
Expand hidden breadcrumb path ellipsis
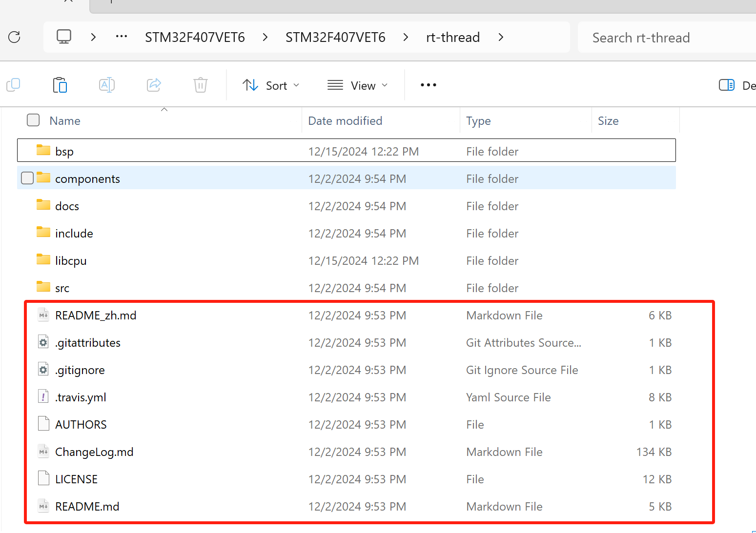coord(122,37)
